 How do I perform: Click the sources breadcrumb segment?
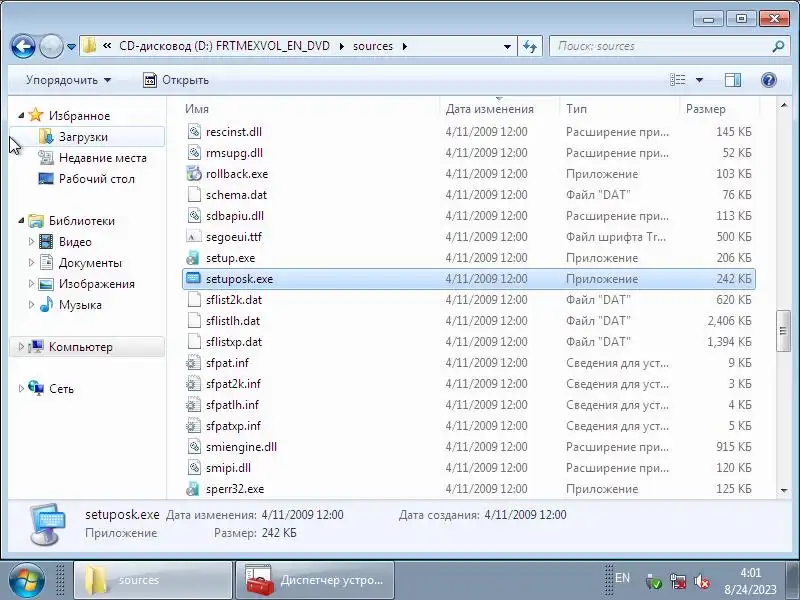373,46
